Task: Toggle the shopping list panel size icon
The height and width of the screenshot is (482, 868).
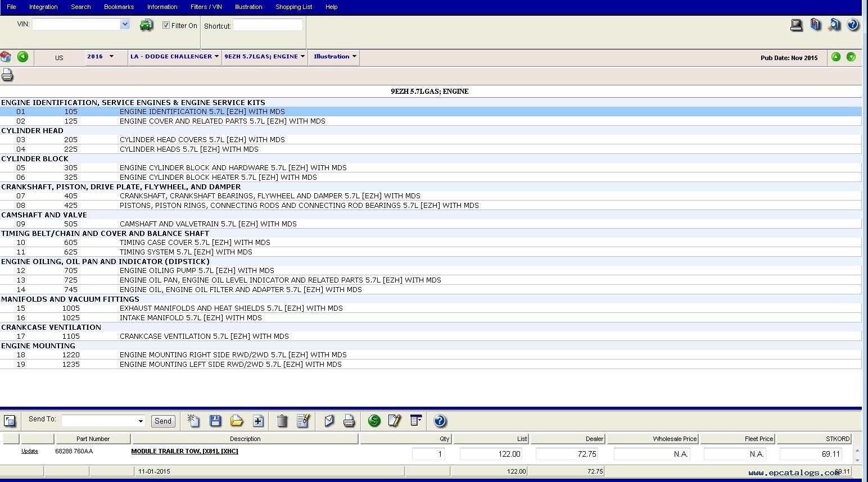Action: pos(10,421)
